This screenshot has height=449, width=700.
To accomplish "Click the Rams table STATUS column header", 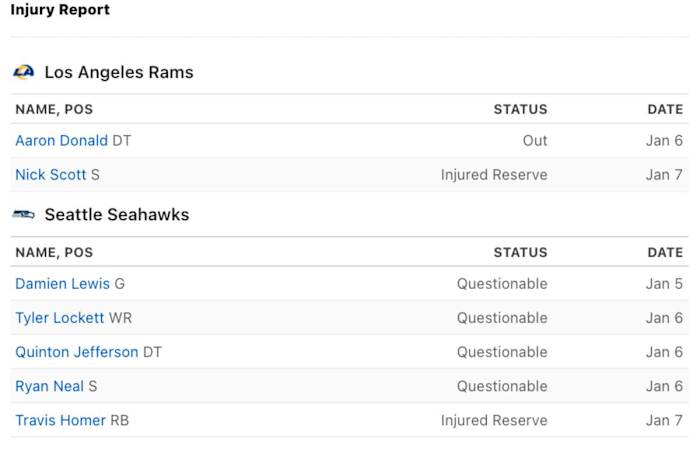I will pyautogui.click(x=520, y=109).
